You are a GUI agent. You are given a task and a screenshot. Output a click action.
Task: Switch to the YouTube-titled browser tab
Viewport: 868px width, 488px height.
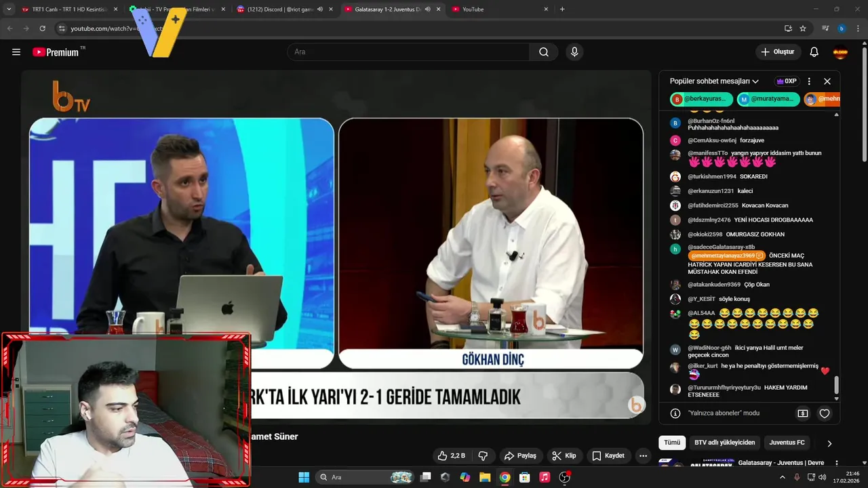[x=500, y=9]
